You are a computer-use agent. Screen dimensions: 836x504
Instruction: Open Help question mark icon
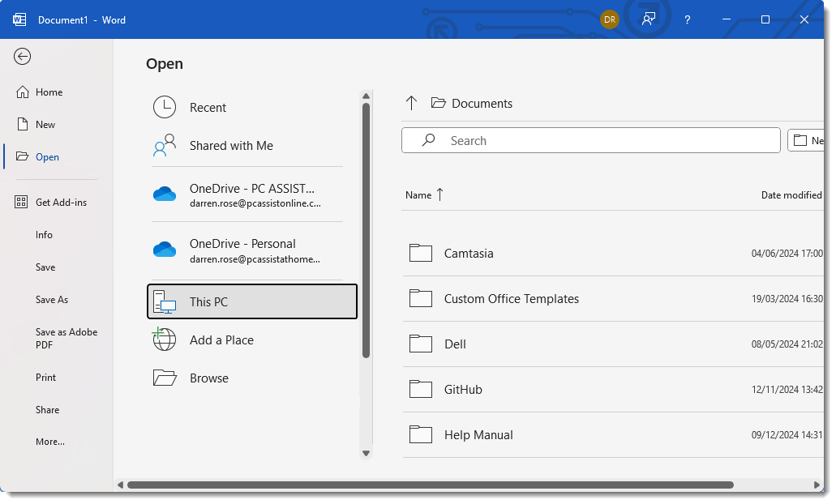click(x=688, y=19)
